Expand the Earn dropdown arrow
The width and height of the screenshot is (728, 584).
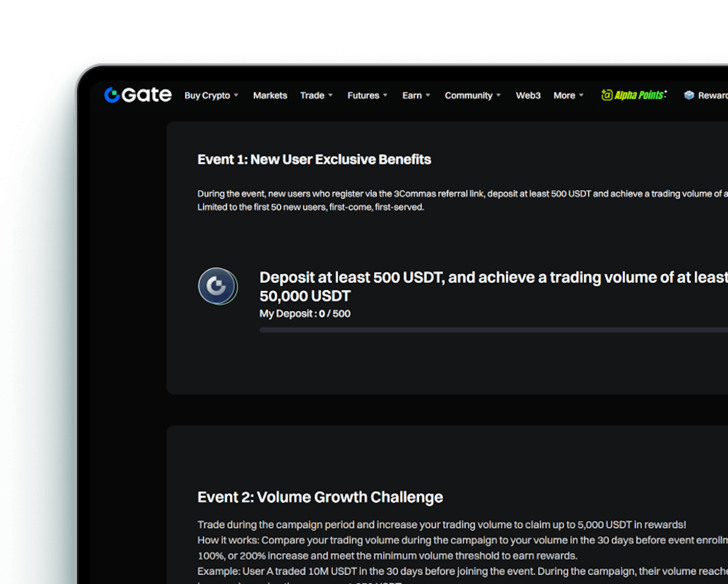pos(428,95)
